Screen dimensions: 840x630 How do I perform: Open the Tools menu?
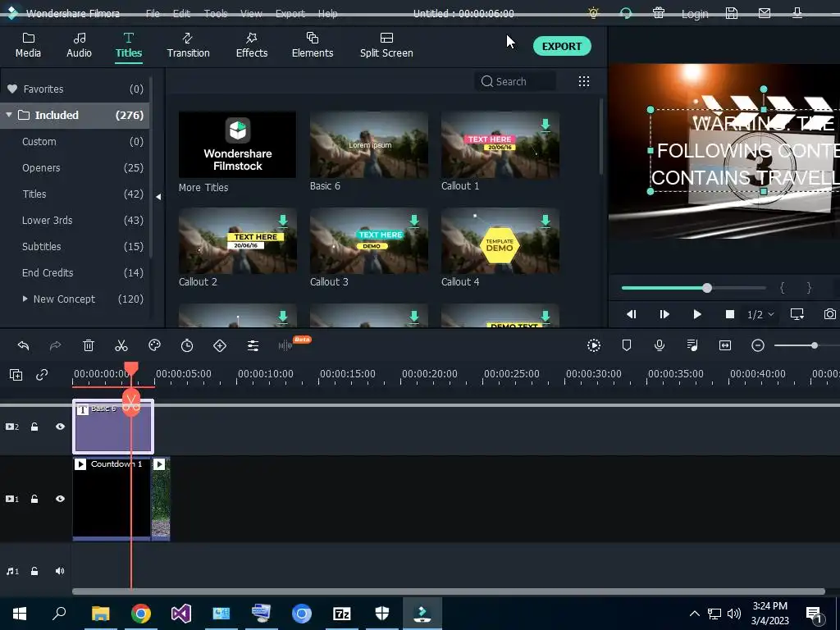tap(216, 13)
